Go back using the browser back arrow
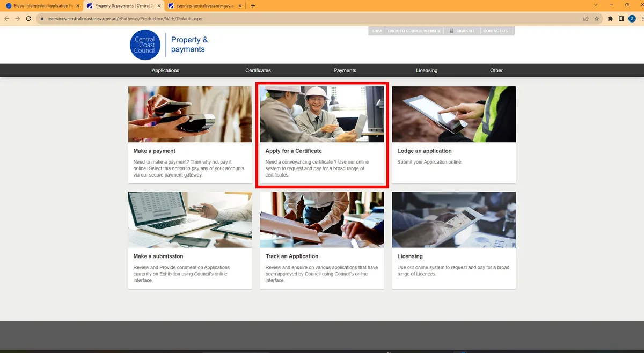 [7, 18]
